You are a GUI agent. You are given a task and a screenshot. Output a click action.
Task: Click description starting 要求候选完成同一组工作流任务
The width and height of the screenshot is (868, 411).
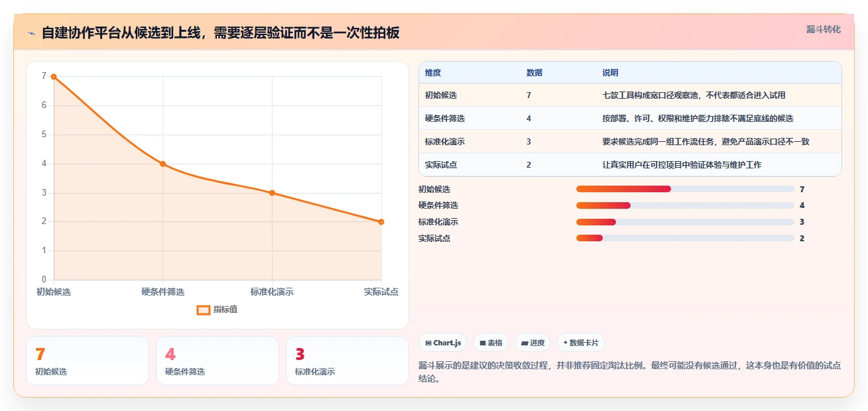coord(706,142)
